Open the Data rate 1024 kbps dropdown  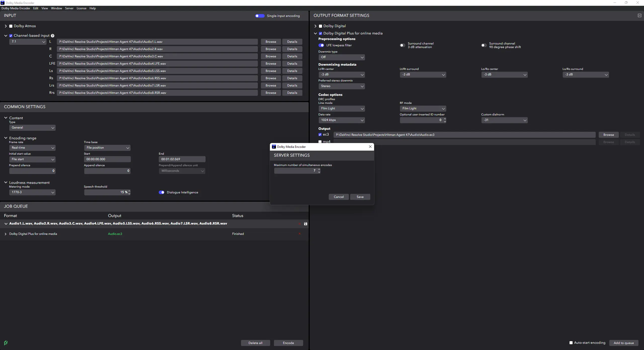[x=341, y=120]
